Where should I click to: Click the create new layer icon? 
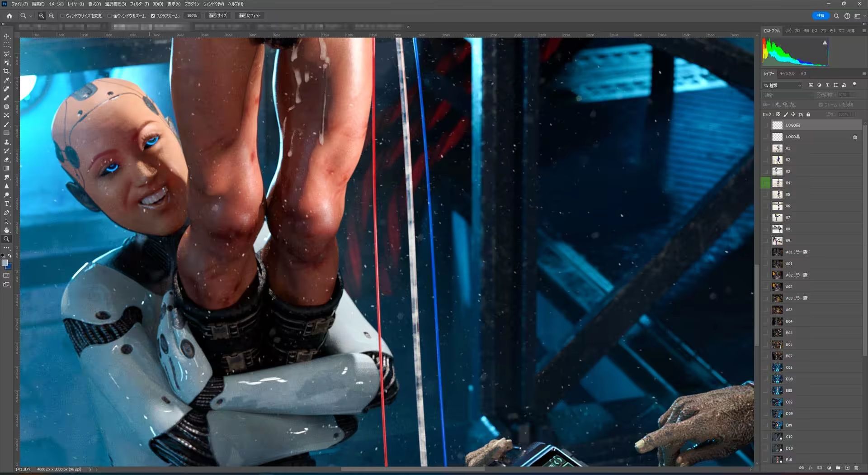pos(847,468)
